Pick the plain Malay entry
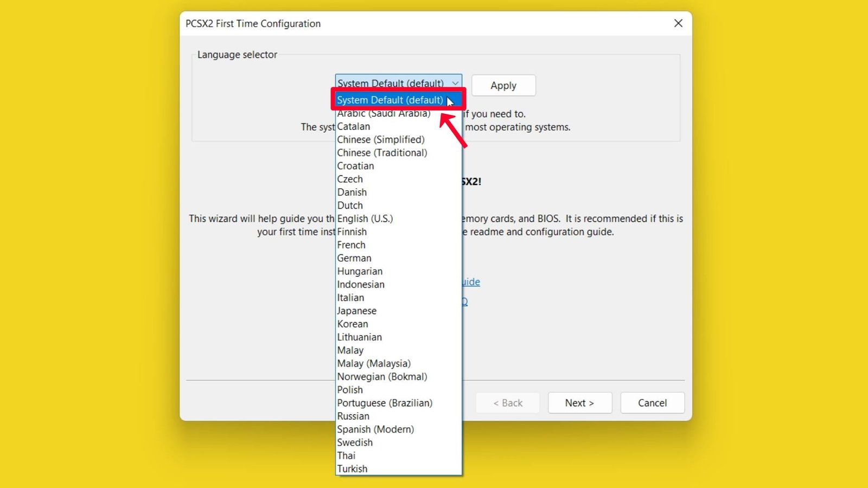 click(399, 351)
